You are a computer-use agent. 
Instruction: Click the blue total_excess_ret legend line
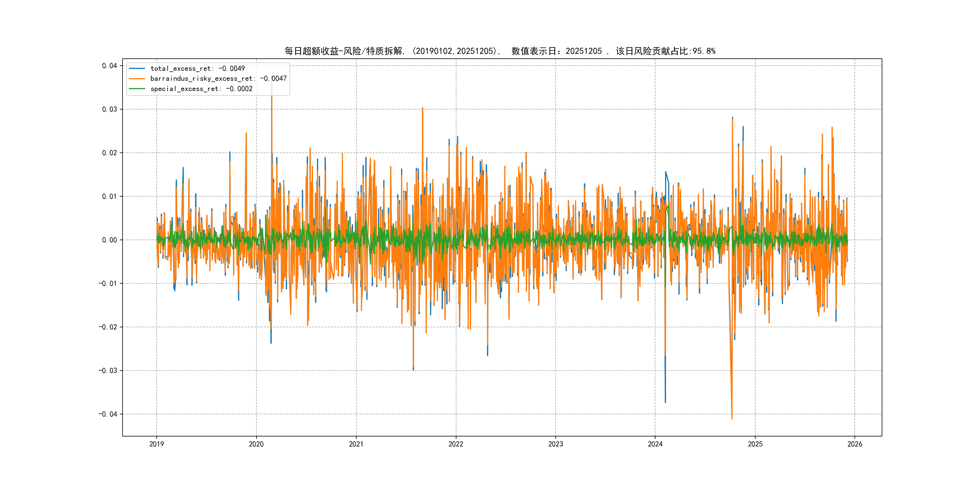137,68
